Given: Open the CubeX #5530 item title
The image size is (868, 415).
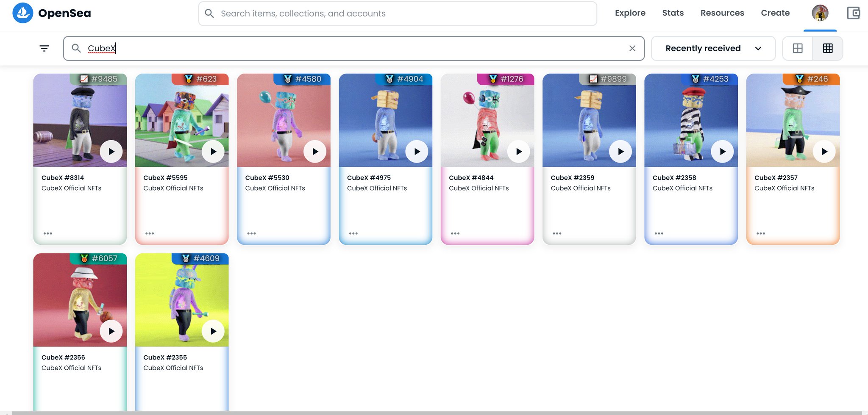Looking at the screenshot, I should (x=267, y=178).
